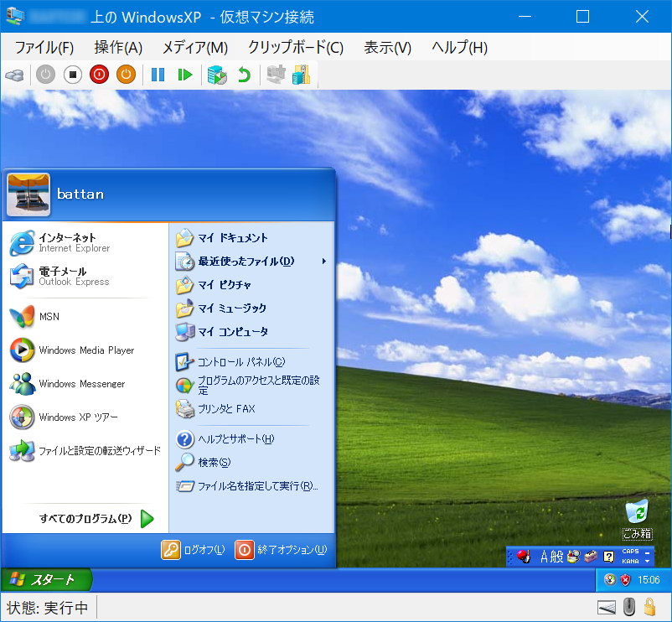Screen dimensions: 672x622
Task: Click the red Shut Down toolbar icon
Action: (x=99, y=75)
